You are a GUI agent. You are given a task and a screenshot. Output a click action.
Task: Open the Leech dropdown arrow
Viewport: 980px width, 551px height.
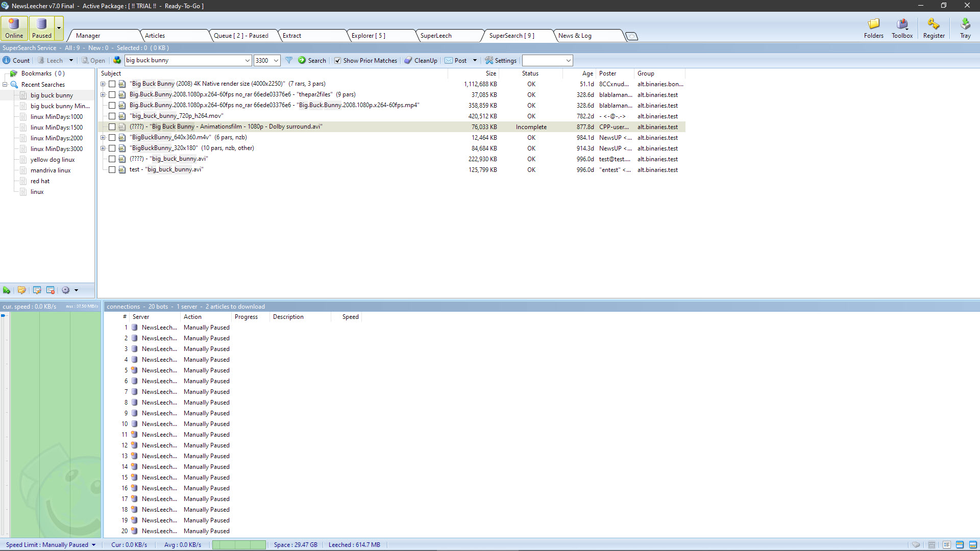[x=71, y=60]
